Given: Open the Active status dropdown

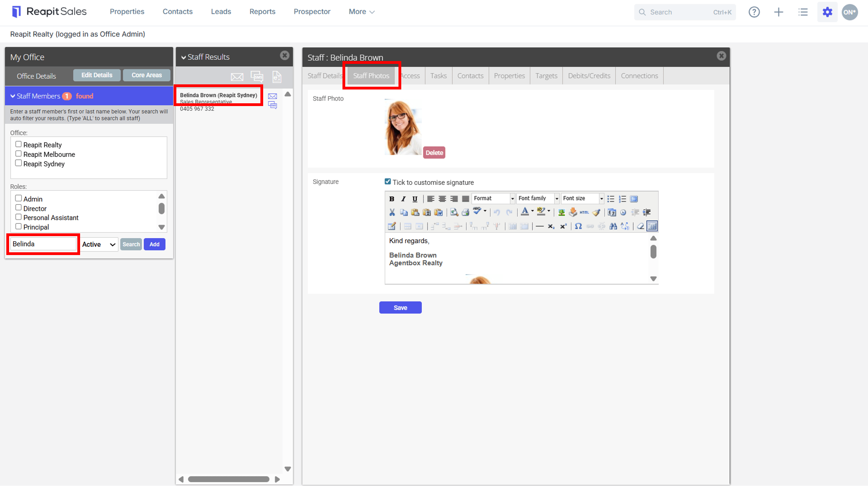Looking at the screenshot, I should tap(99, 244).
